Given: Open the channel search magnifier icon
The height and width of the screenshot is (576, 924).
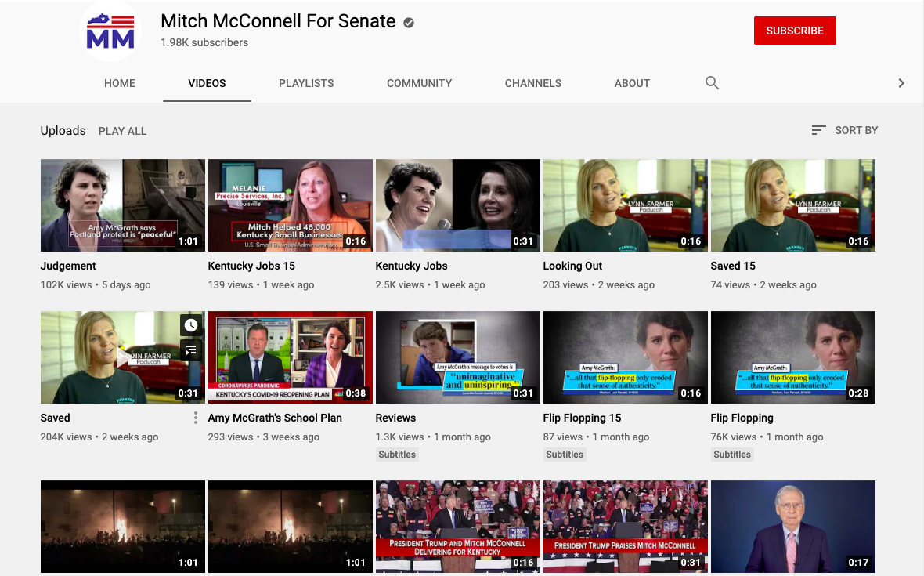Looking at the screenshot, I should (x=712, y=83).
